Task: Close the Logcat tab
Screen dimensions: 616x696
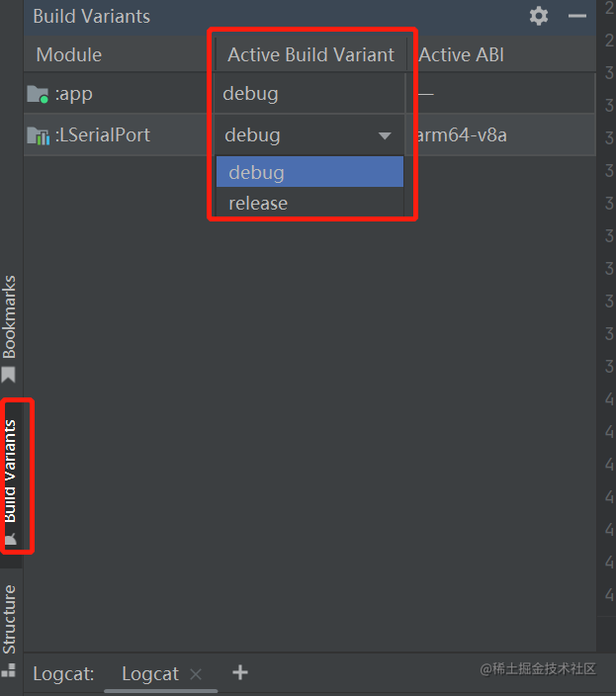Action: [x=196, y=674]
